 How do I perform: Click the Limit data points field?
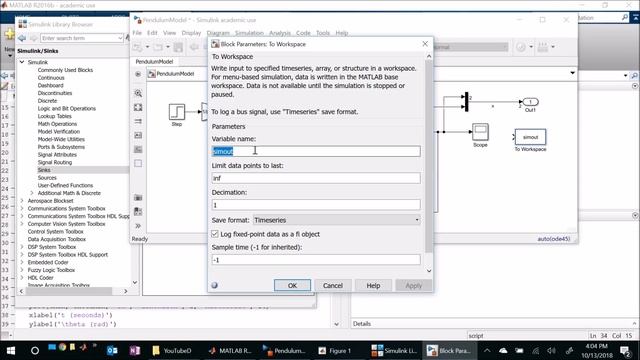click(316, 178)
